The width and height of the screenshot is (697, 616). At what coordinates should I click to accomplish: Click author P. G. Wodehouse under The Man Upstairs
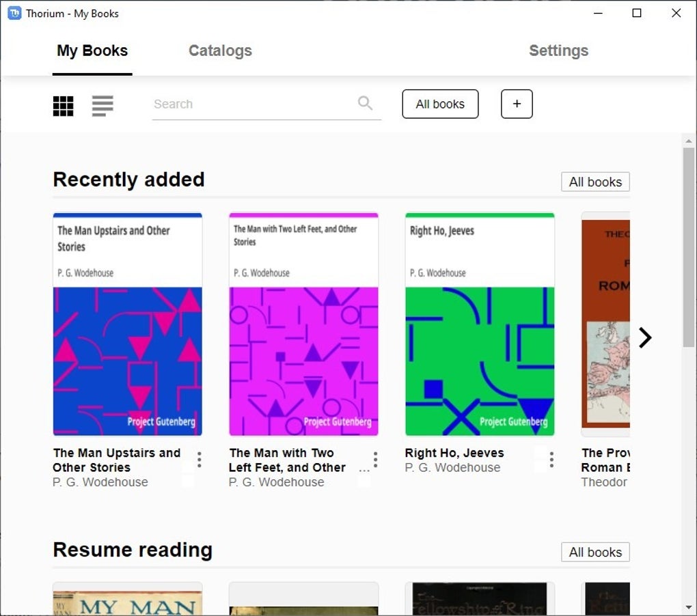(100, 482)
